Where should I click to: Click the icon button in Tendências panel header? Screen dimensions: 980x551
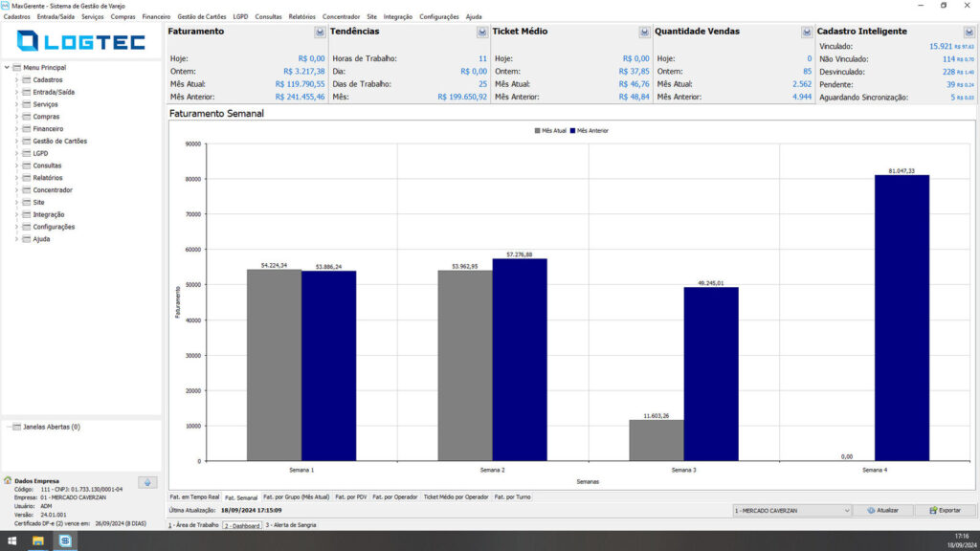coord(482,32)
